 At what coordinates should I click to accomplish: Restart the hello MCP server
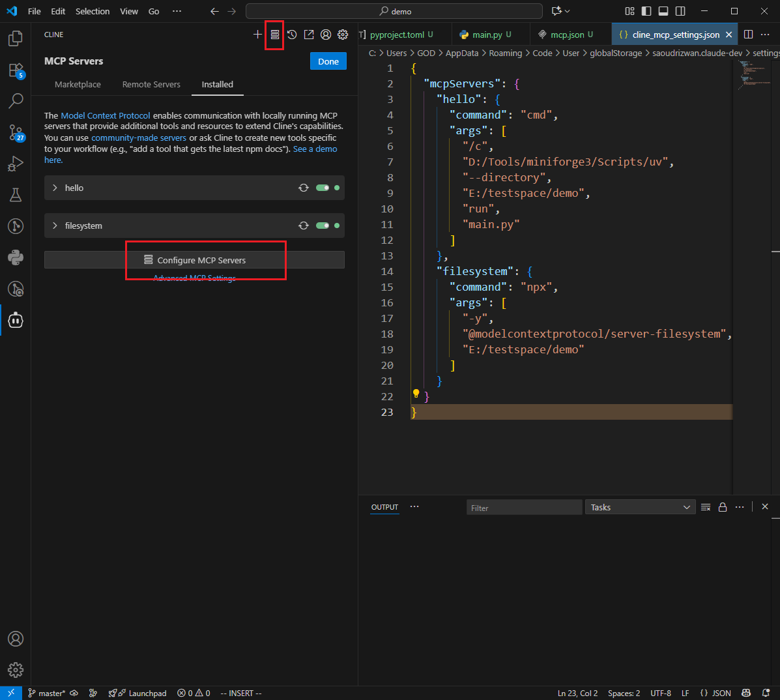[304, 188]
